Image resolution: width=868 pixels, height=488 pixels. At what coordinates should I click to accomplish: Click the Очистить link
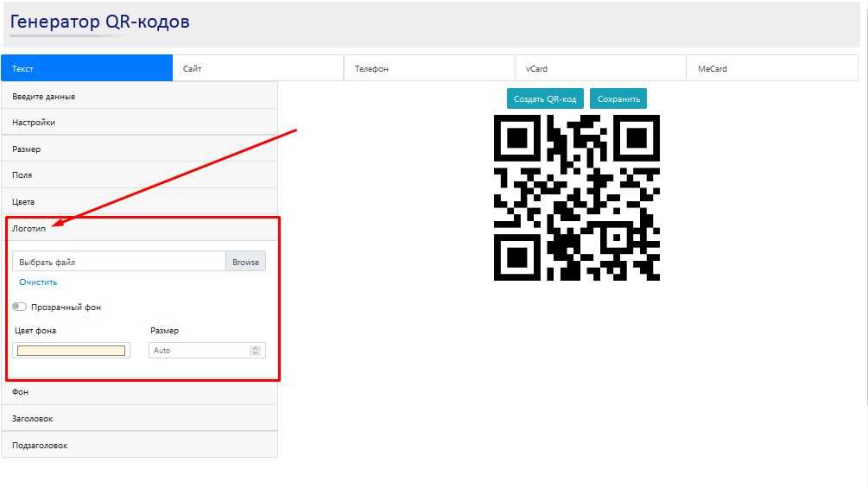(x=38, y=282)
